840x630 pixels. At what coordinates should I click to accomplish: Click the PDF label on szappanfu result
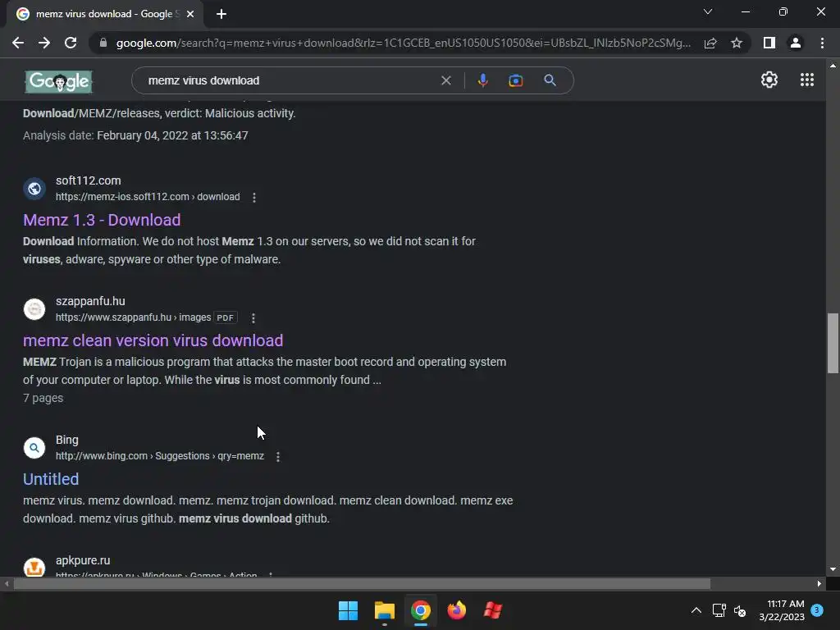[x=225, y=317]
